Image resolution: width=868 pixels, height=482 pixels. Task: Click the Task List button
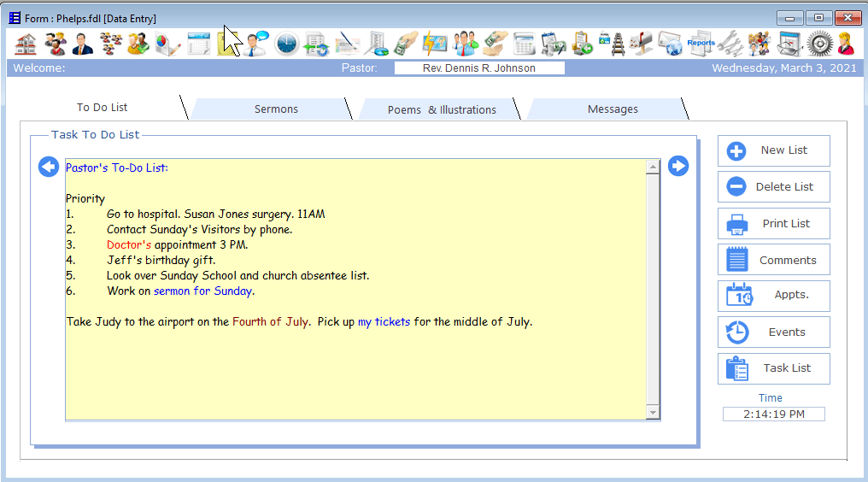774,368
